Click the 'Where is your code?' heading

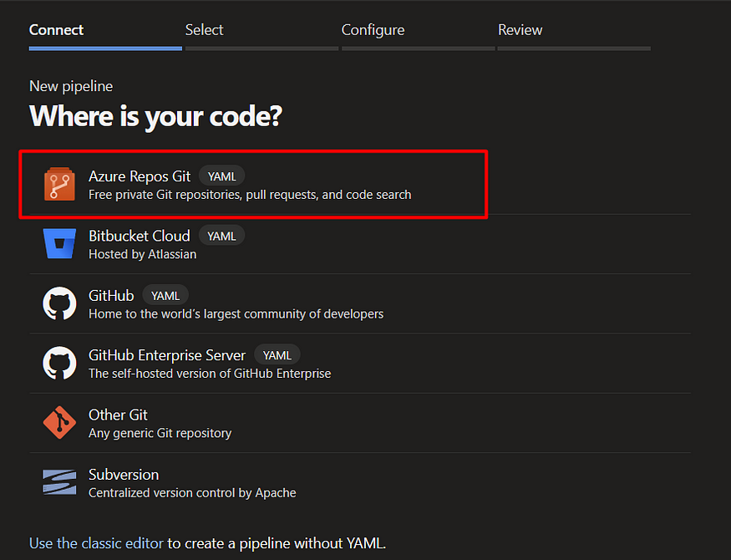pos(155,116)
